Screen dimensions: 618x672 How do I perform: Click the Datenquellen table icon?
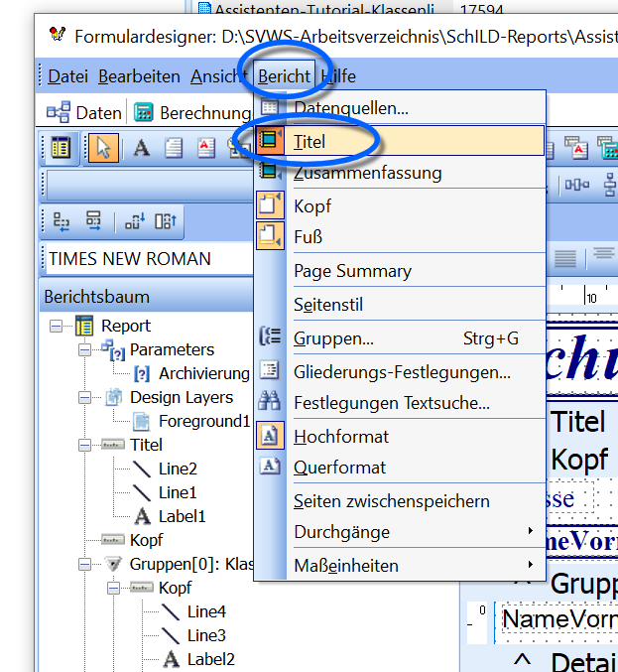(x=270, y=107)
